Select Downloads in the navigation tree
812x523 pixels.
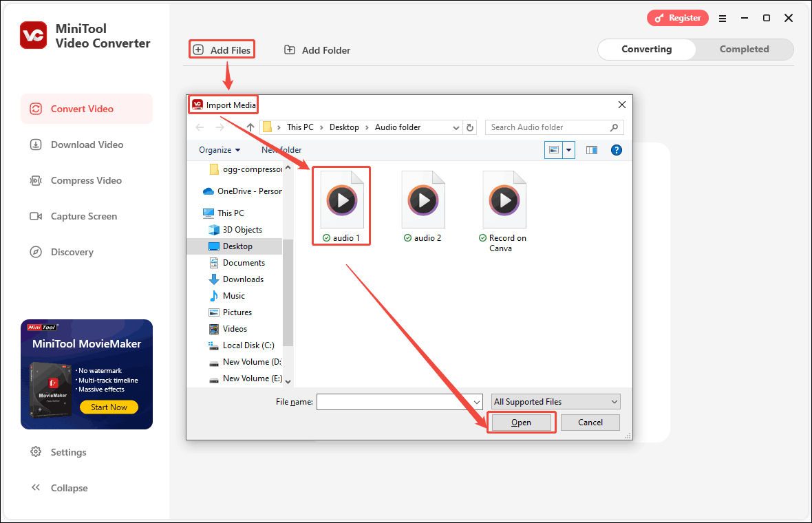point(237,279)
